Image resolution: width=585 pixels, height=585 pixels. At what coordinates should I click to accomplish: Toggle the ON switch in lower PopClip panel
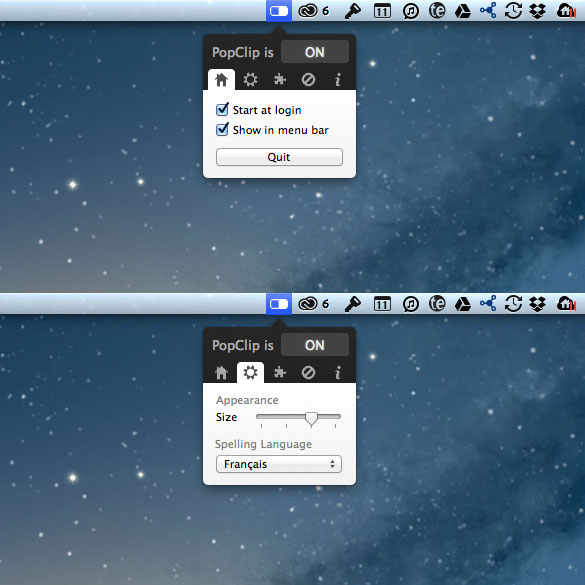coord(315,345)
